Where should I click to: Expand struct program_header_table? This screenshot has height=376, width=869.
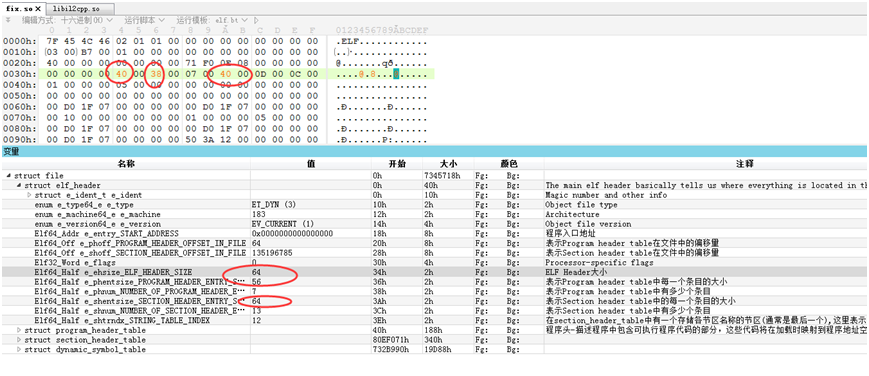[19, 330]
